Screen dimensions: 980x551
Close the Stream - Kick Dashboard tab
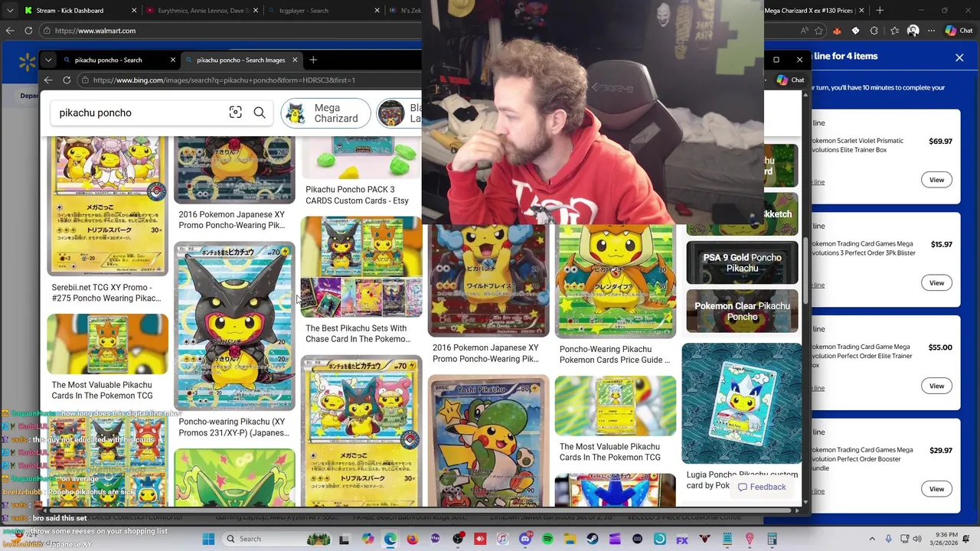pyautogui.click(x=135, y=11)
